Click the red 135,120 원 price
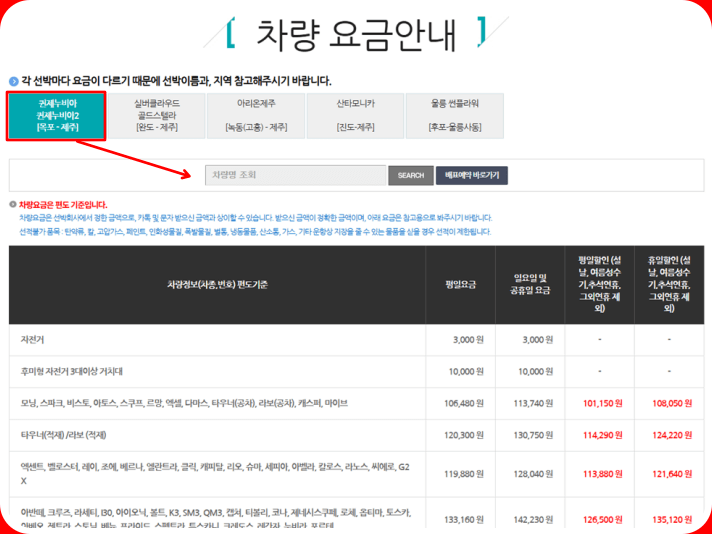 pyautogui.click(x=672, y=519)
